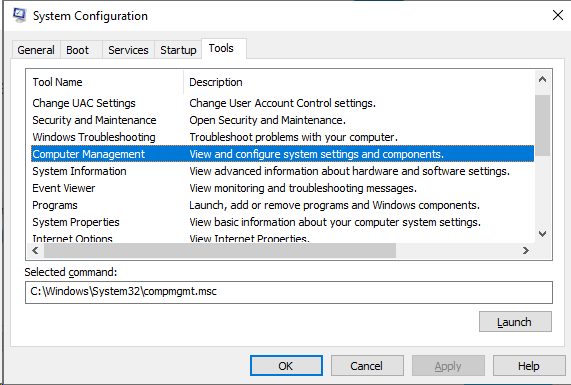Click the Selected command text field
The height and width of the screenshot is (385, 571).
[289, 292]
